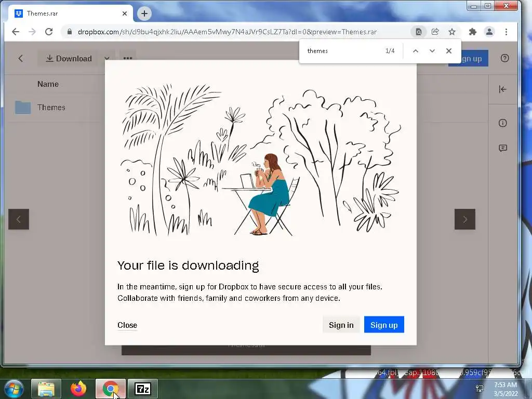Open the comments icon in sidebar
Screen dimensions: 532x399
click(503, 148)
